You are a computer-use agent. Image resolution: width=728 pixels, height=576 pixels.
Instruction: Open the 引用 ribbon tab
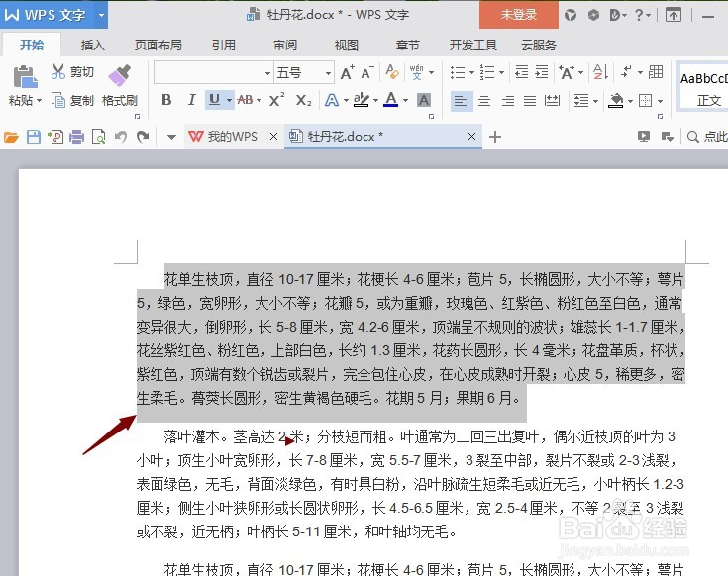pyautogui.click(x=223, y=45)
